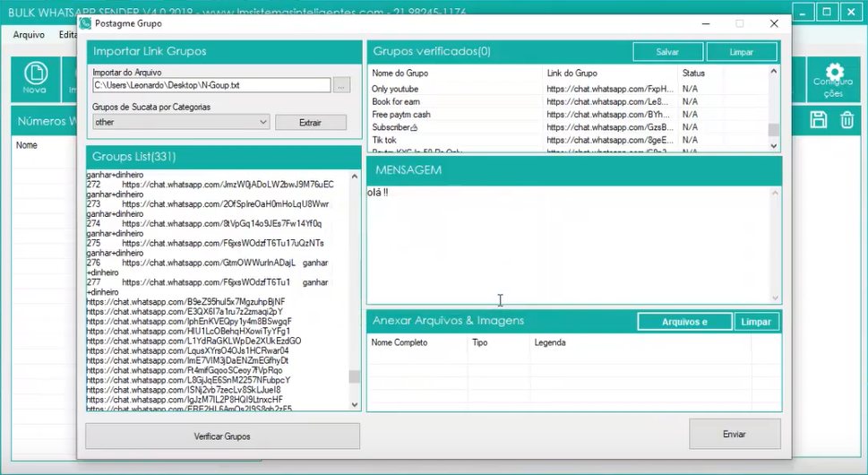Click Limpar button in Grupos verificados
This screenshot has height=475, width=868.
[x=741, y=52]
